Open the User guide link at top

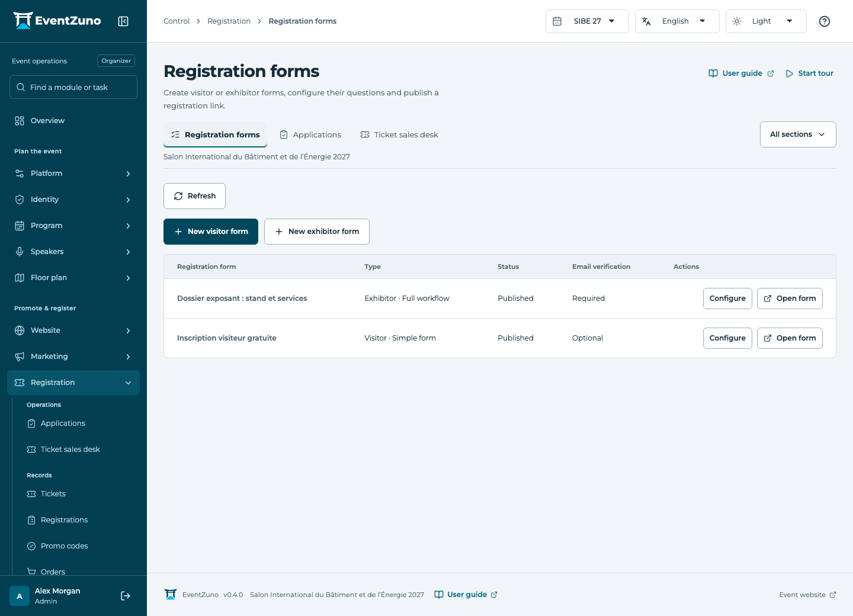click(741, 73)
